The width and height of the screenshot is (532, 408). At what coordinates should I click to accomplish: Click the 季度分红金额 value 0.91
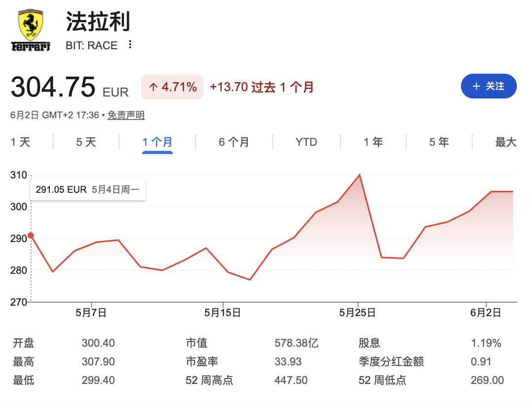481,362
